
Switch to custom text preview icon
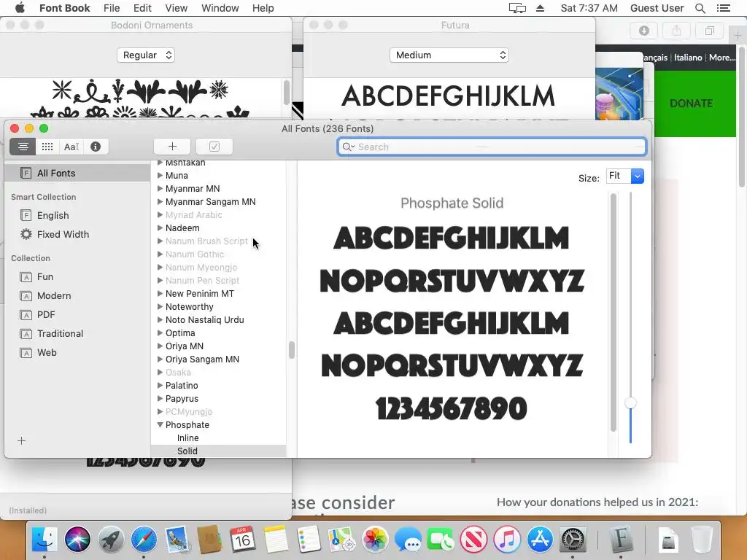[71, 147]
